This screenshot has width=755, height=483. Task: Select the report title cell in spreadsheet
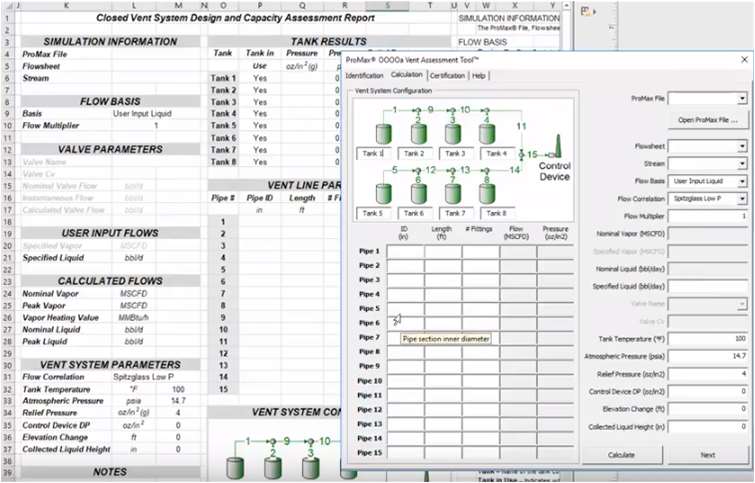(235, 18)
